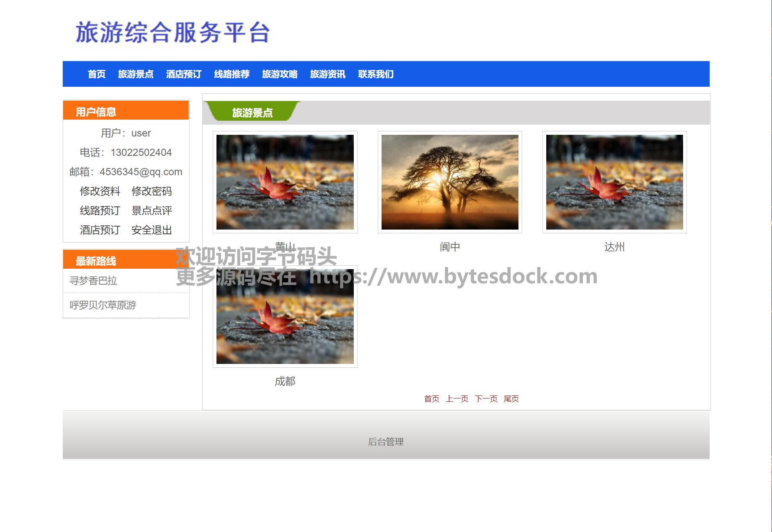Screen dimensions: 772x532
Task: Go to 下一页 in pagination
Action: 486,399
